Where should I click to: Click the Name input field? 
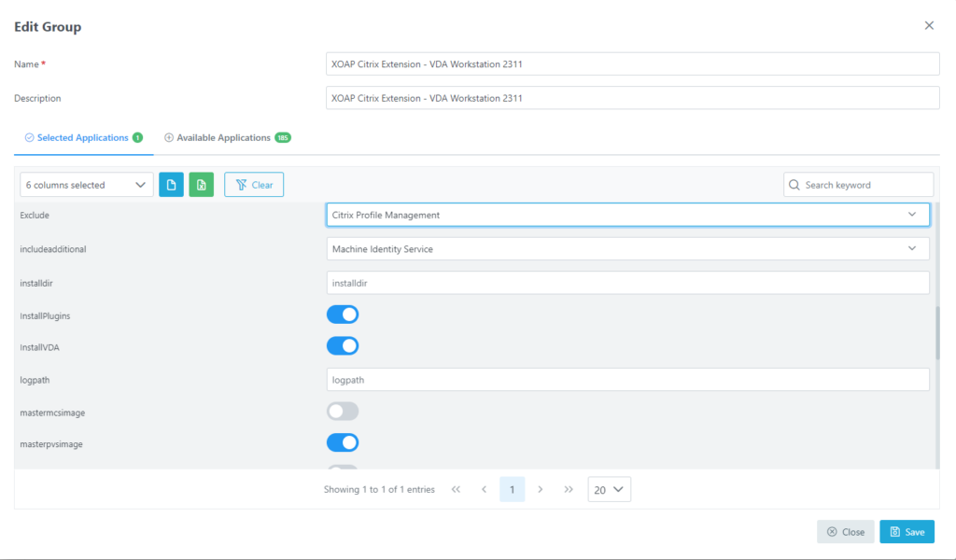pos(632,64)
